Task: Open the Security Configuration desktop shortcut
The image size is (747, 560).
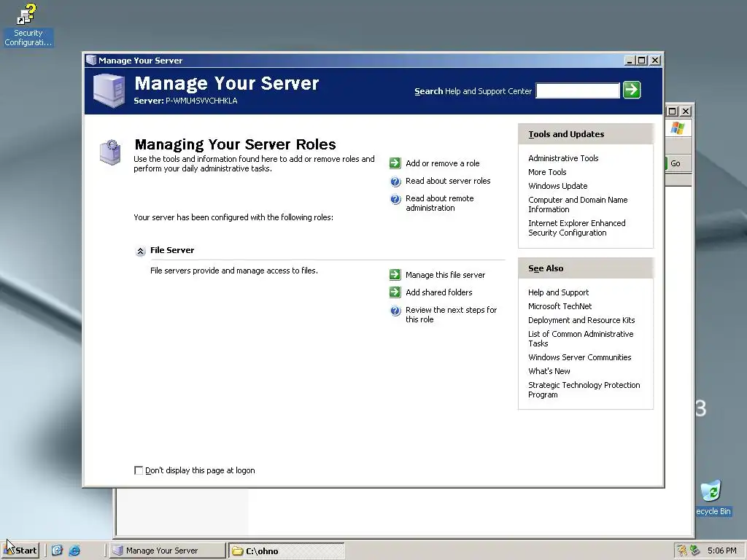Action: click(28, 25)
